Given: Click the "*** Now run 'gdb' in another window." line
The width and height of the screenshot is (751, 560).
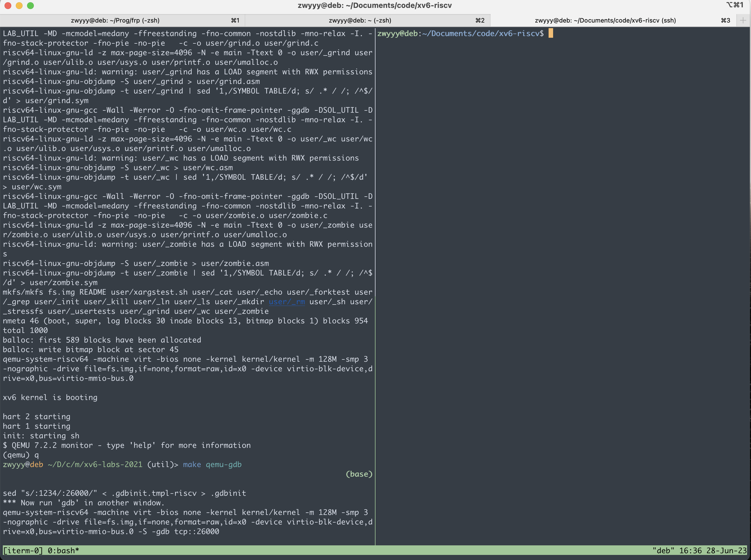Looking at the screenshot, I should click(x=84, y=503).
